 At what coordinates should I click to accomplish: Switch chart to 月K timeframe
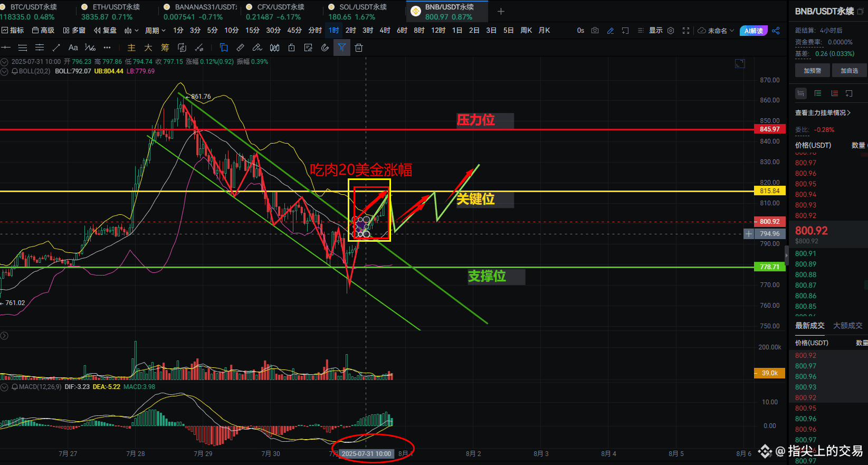pyautogui.click(x=544, y=31)
